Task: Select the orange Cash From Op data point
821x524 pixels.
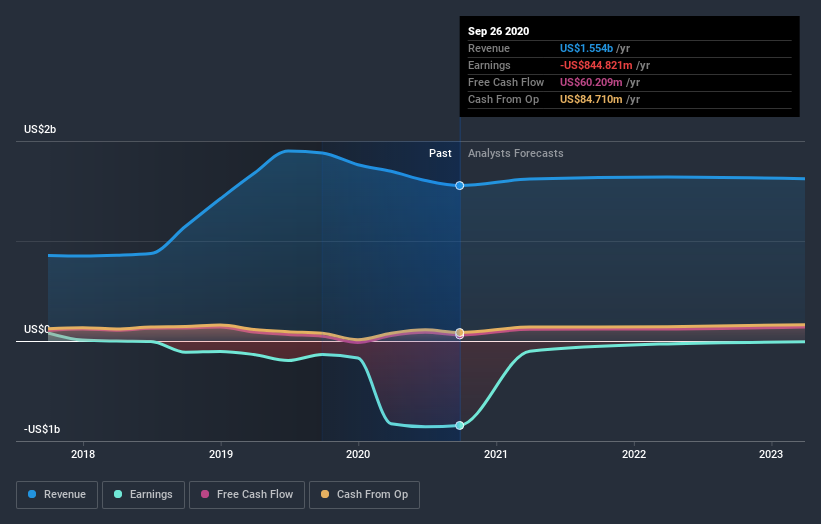Action: pyautogui.click(x=460, y=332)
